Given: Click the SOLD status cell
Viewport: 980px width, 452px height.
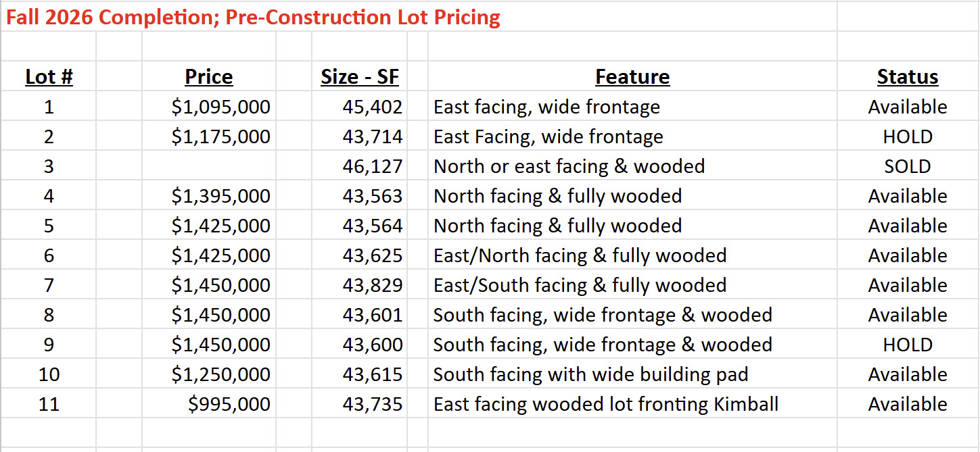Looking at the screenshot, I should click(x=907, y=166).
